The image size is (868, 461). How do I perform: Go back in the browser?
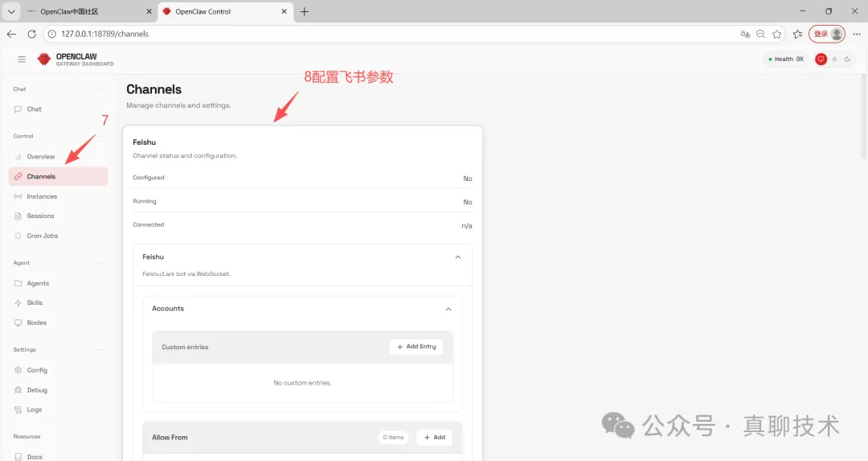(11, 34)
